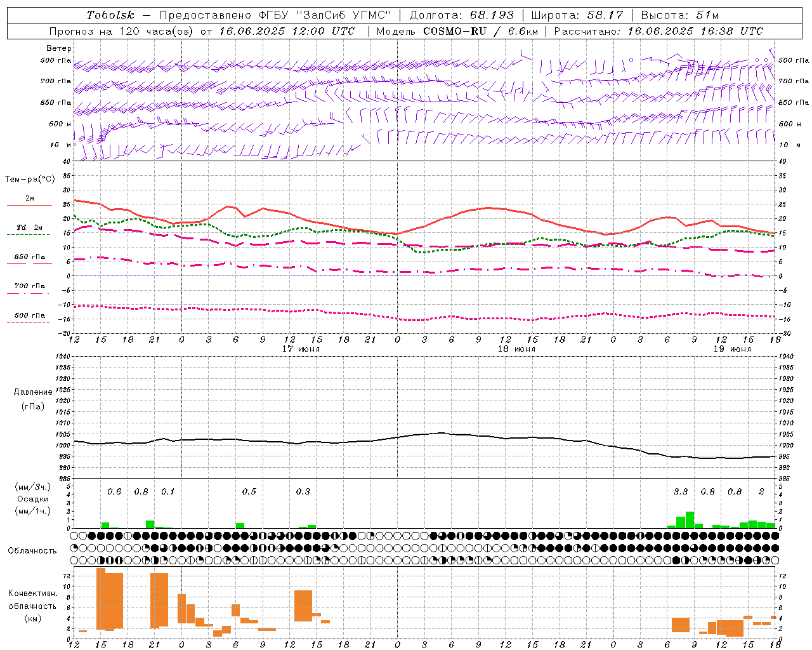Screen dimensions: 812x650
Task: Click the 'Высота: 51м' header value
Action: [x=680, y=15]
